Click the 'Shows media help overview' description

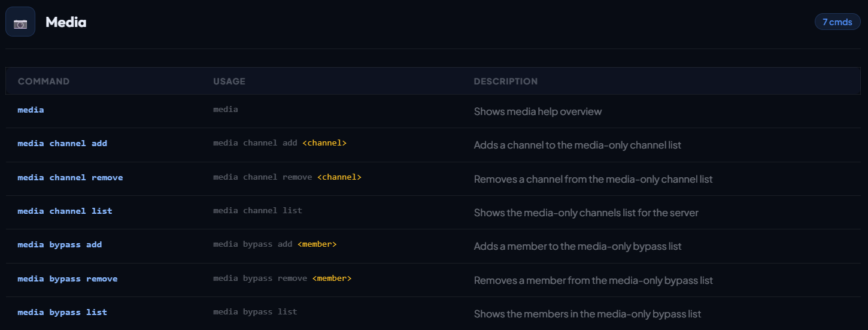click(x=538, y=111)
